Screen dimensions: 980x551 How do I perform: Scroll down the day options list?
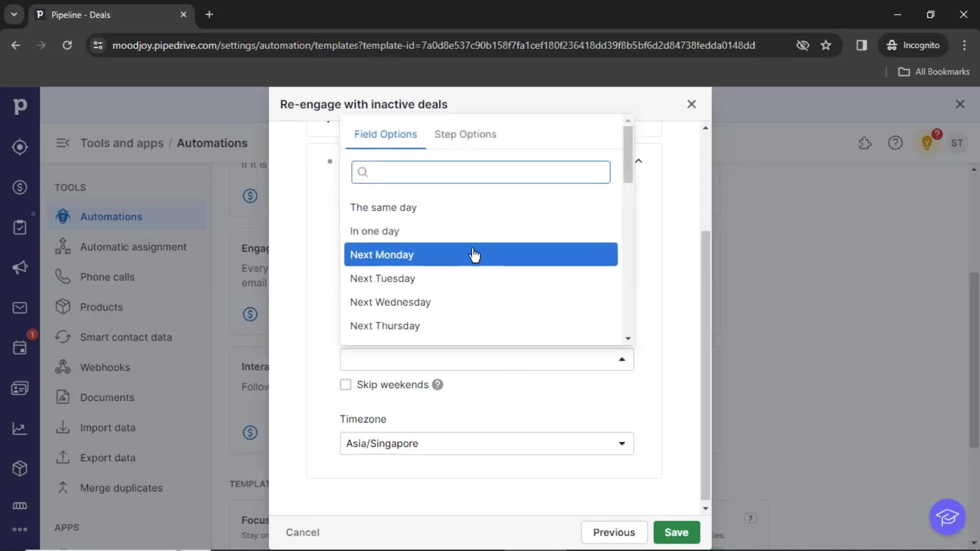[628, 338]
